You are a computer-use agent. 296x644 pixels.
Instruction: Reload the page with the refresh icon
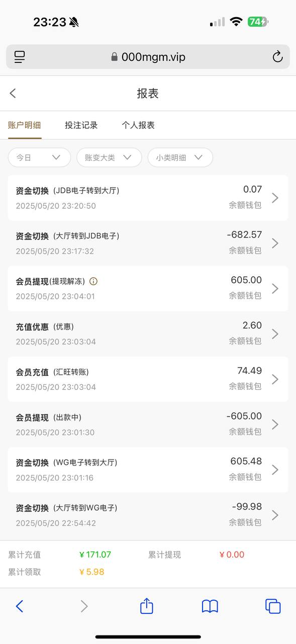[277, 57]
